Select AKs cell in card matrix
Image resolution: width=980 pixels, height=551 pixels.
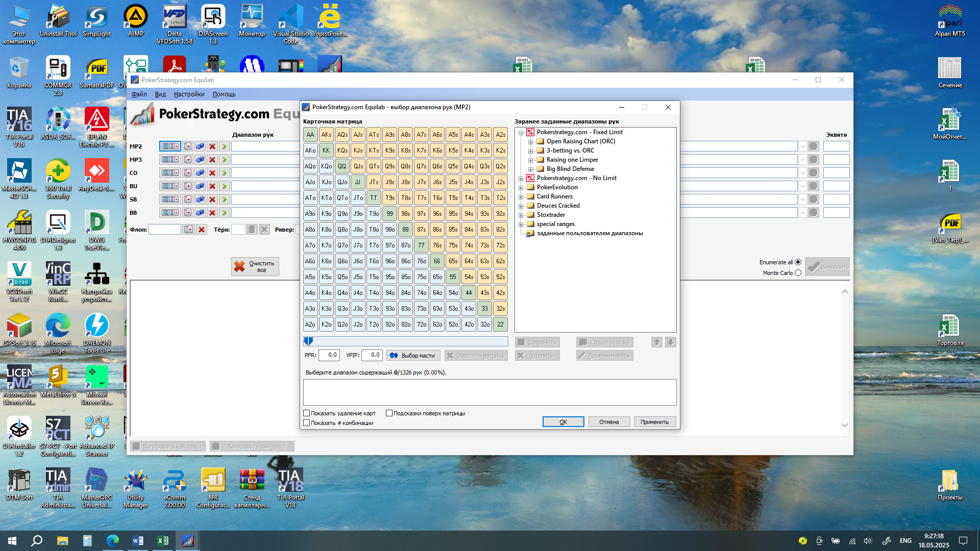pyautogui.click(x=326, y=135)
